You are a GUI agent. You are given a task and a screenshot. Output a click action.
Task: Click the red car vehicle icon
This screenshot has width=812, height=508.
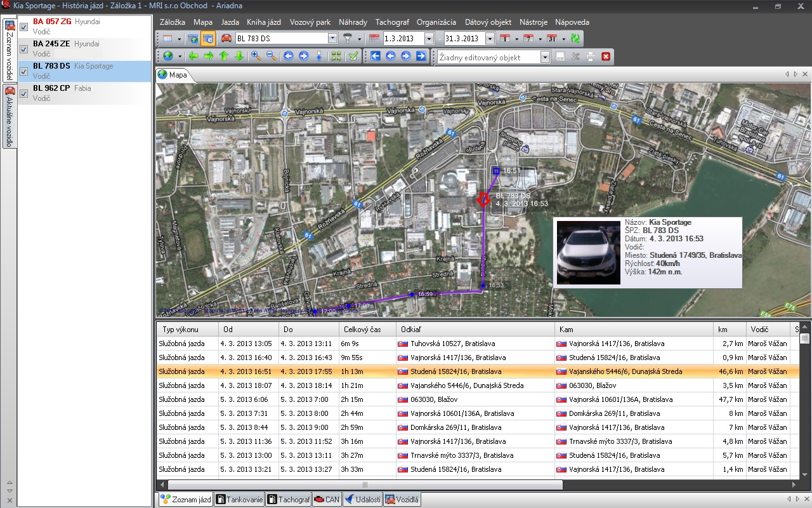[226, 39]
